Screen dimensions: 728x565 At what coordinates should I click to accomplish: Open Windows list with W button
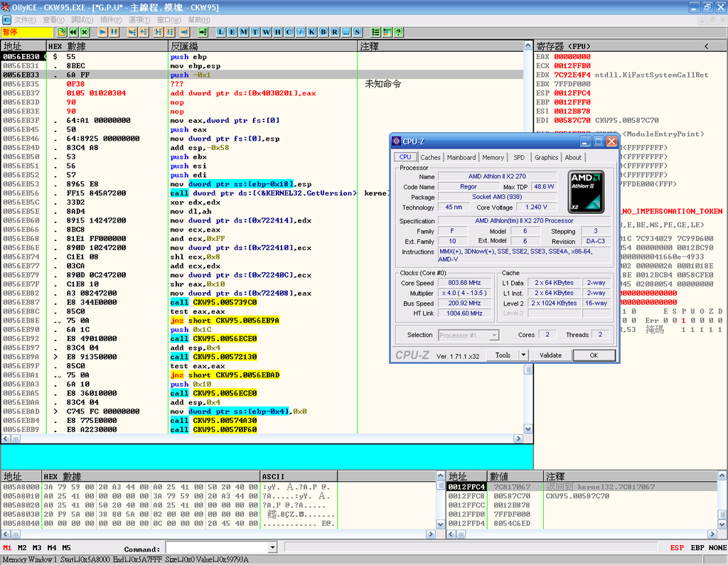pyautogui.click(x=267, y=32)
